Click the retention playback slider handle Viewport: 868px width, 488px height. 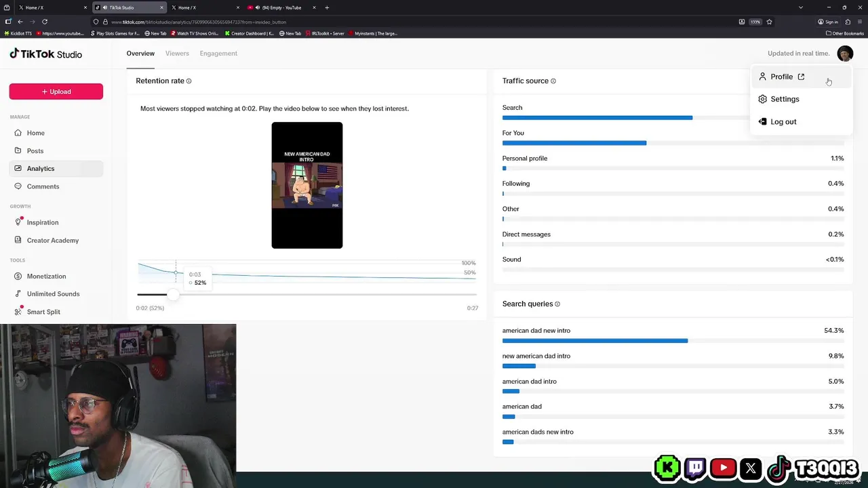pos(173,295)
